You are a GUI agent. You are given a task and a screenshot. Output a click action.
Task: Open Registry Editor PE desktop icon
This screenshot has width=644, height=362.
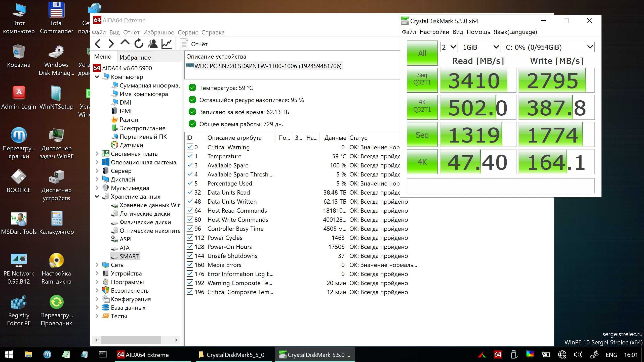point(19,311)
